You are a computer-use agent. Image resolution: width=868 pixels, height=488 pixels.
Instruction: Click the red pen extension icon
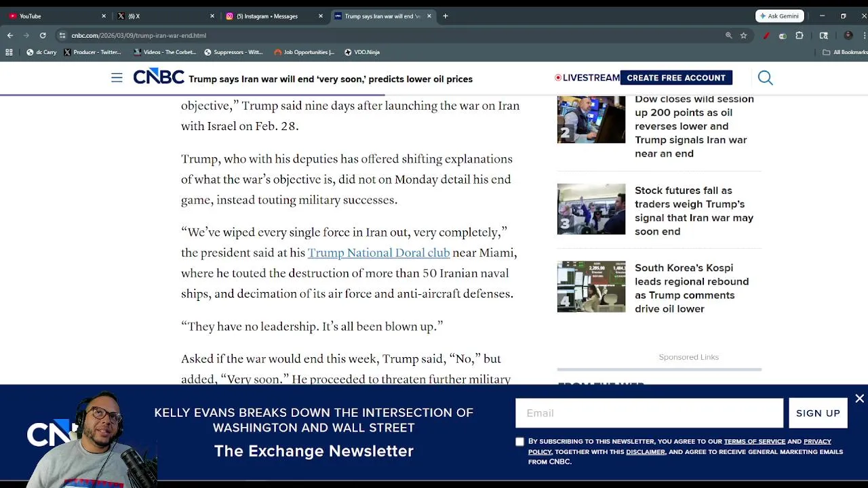click(766, 35)
